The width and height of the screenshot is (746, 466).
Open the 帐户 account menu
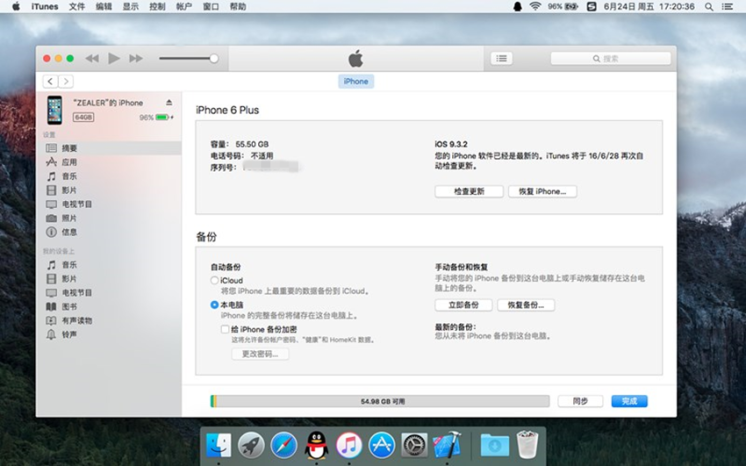click(184, 6)
